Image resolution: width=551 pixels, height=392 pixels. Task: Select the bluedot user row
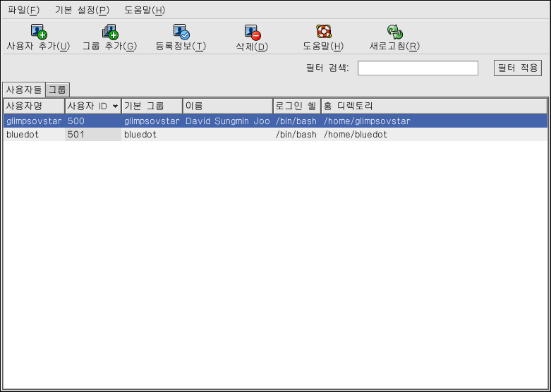click(212, 135)
